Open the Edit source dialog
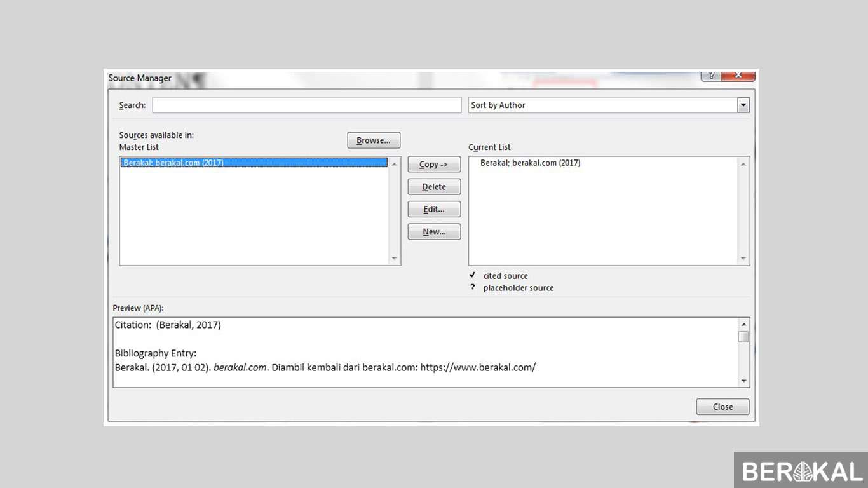Viewport: 868px width, 488px height. click(x=434, y=209)
